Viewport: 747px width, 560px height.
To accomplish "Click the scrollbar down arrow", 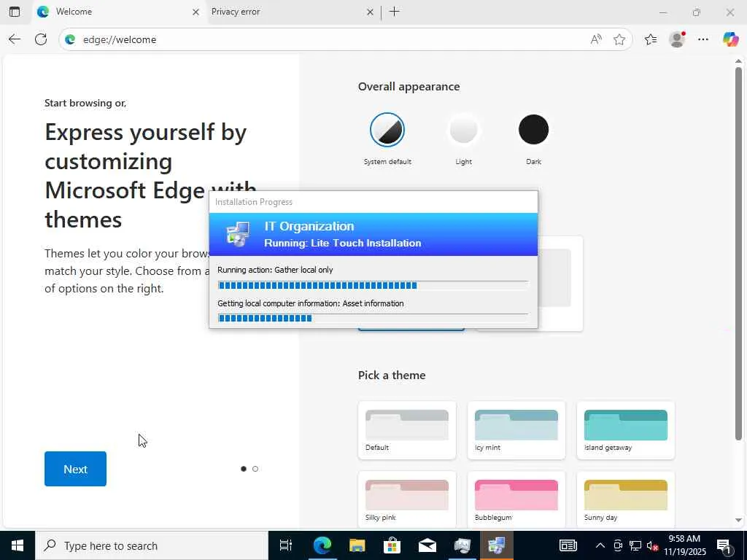I will click(x=738, y=521).
